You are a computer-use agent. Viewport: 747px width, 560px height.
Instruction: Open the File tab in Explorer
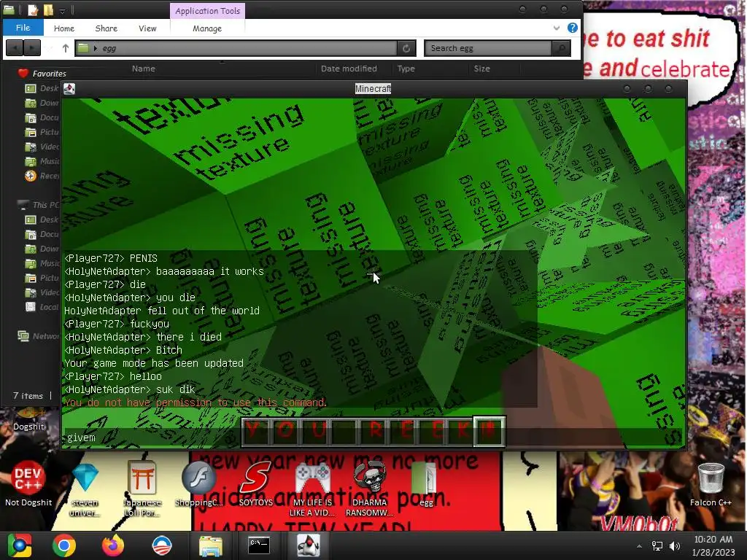click(23, 28)
